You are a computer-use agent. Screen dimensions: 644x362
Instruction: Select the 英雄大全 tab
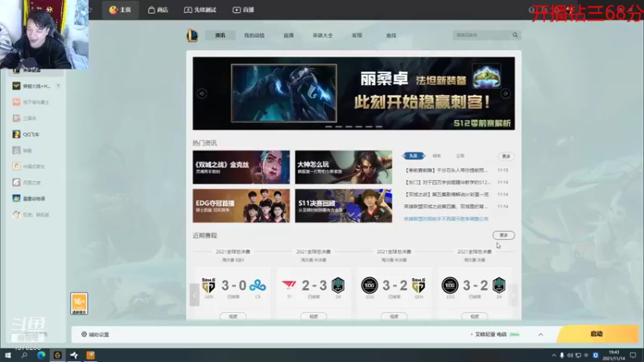click(x=323, y=35)
